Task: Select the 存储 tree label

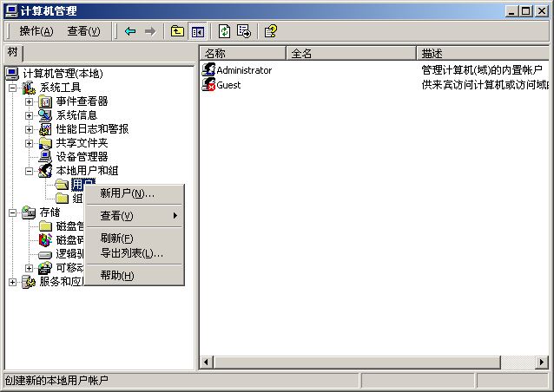Action: click(49, 212)
